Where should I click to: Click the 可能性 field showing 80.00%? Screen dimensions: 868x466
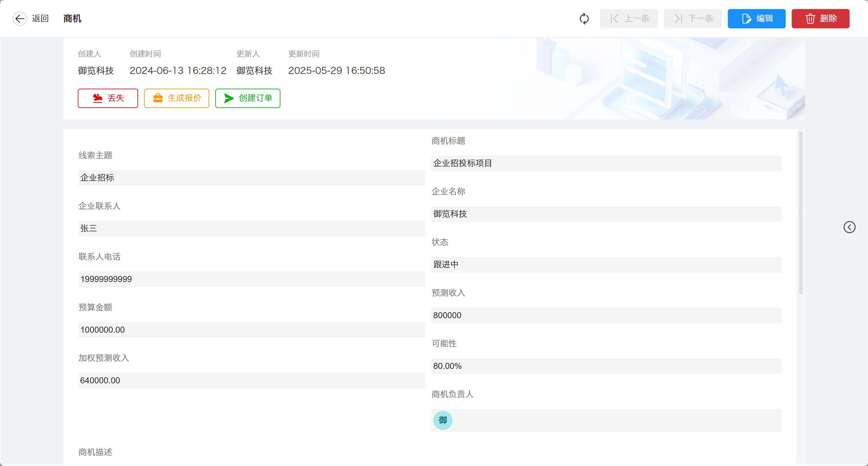606,366
